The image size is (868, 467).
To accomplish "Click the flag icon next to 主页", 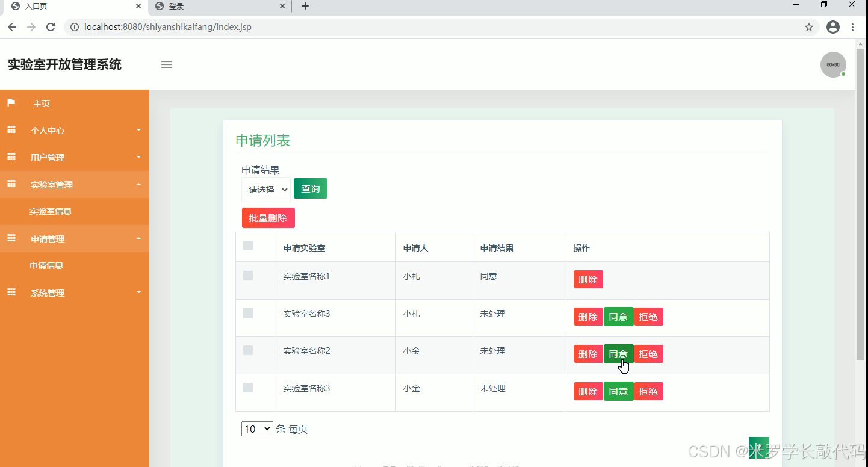I will click(x=11, y=102).
